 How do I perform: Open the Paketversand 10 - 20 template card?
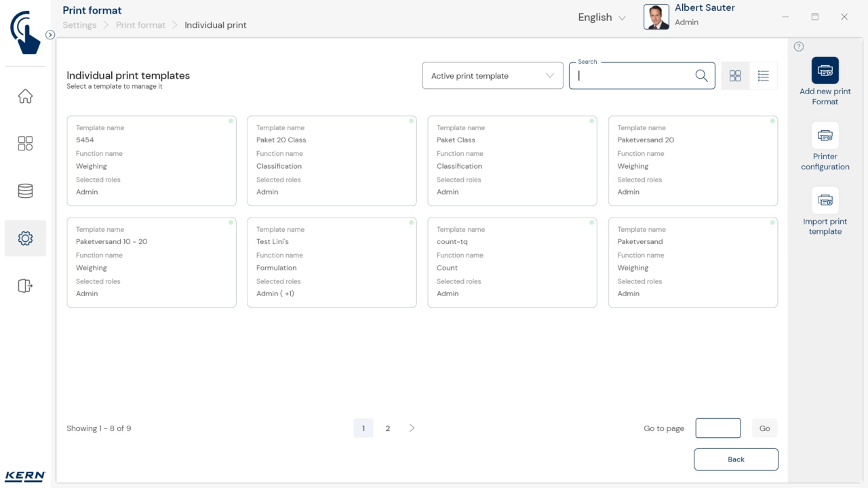[151, 262]
